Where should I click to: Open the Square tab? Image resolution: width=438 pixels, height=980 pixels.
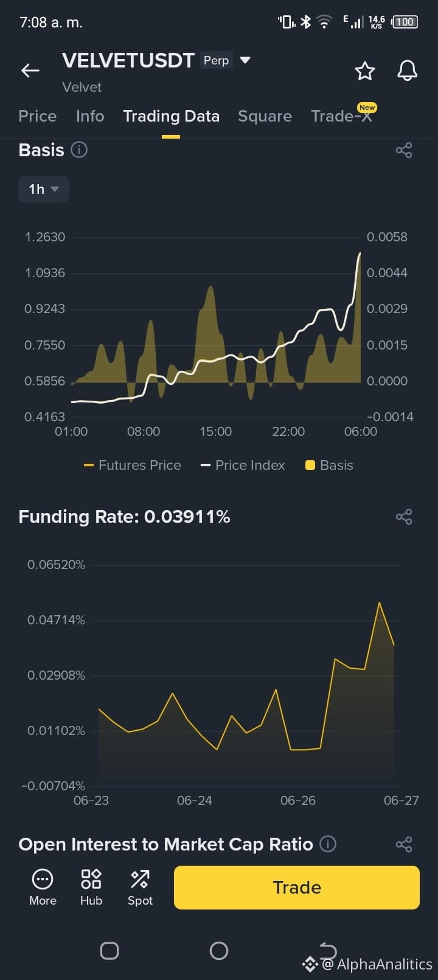265,116
